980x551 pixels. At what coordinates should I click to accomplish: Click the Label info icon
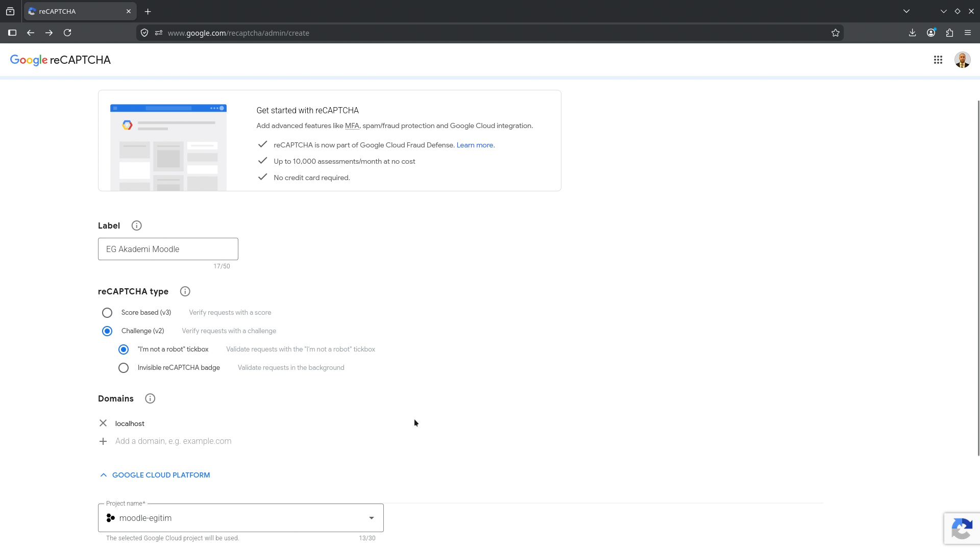(136, 226)
